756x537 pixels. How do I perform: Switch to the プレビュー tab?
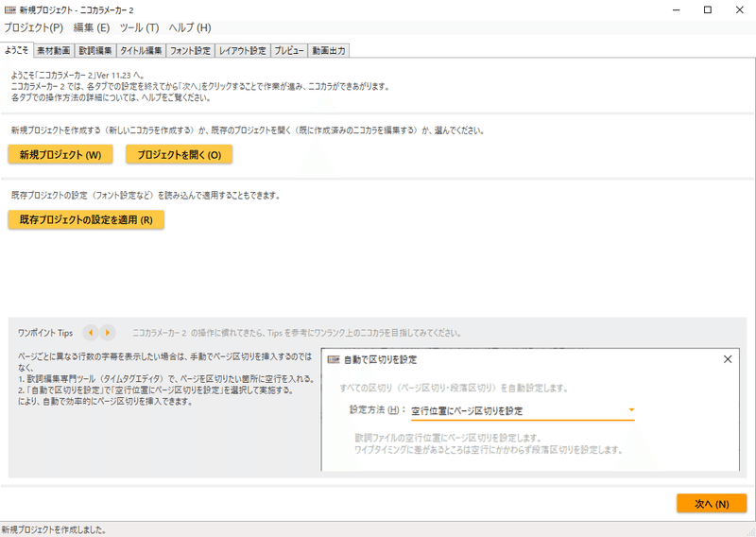click(289, 50)
